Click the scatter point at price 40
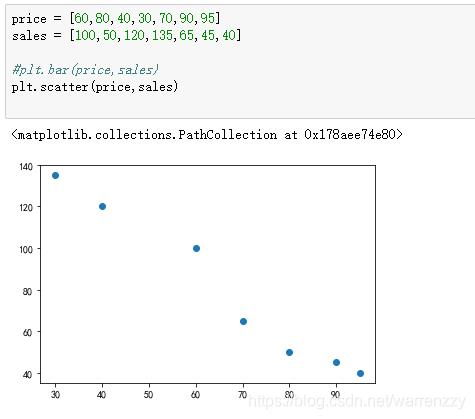Viewport: 475px width, 419px height. [x=102, y=206]
